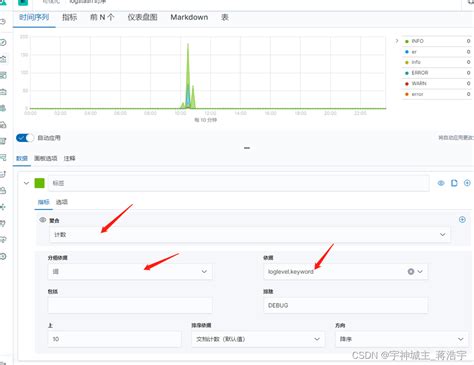Open the 面板选项 tab
Screen dimensions: 474x365
click(x=46, y=158)
